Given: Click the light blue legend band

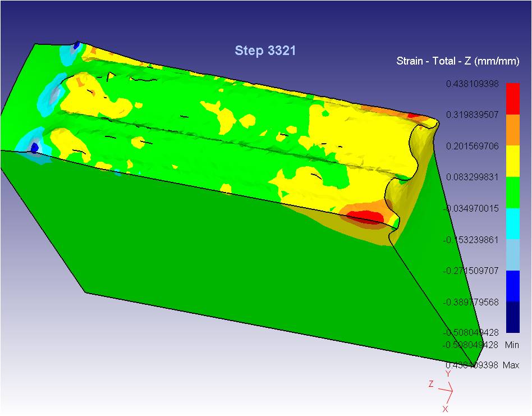Looking at the screenshot, I should [x=513, y=255].
